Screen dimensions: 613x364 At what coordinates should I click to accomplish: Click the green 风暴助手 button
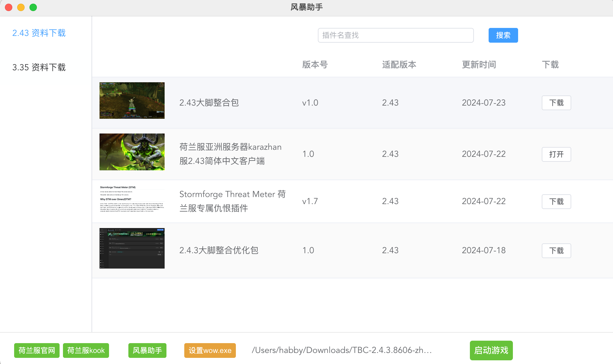pyautogui.click(x=147, y=350)
